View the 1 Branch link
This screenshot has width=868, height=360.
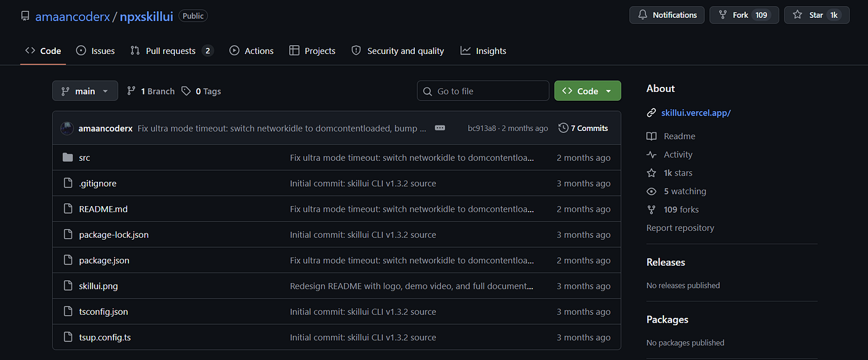click(x=151, y=91)
